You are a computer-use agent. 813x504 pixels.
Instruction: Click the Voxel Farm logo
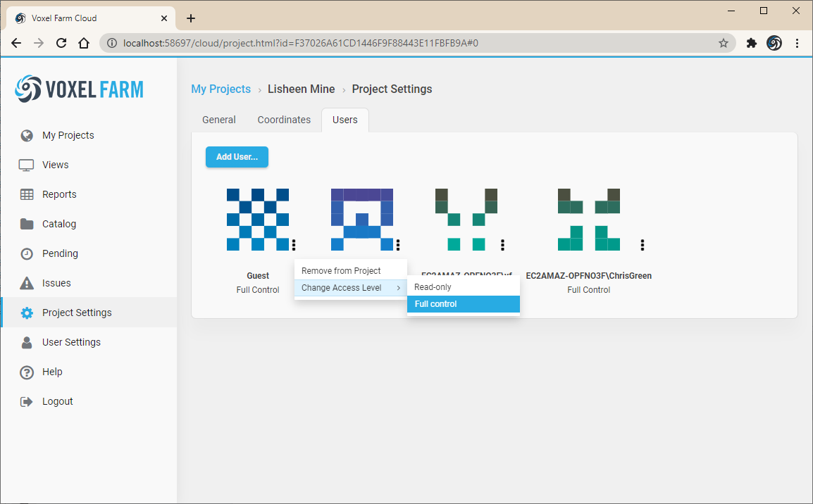click(x=80, y=89)
